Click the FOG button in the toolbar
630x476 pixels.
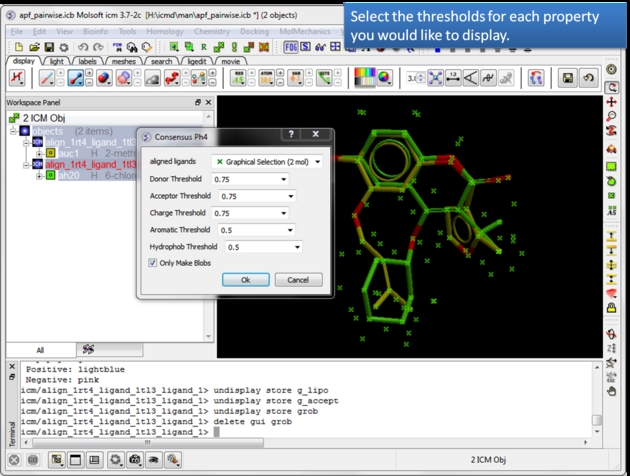[x=291, y=47]
